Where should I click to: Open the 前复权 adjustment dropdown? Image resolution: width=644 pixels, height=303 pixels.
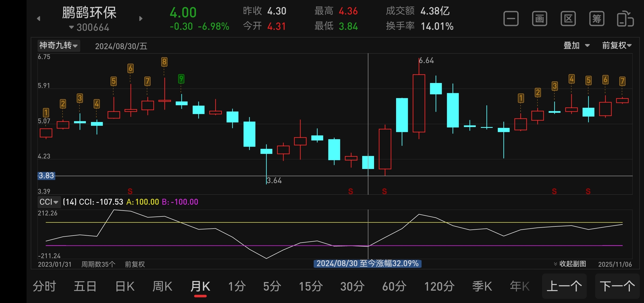coord(617,45)
